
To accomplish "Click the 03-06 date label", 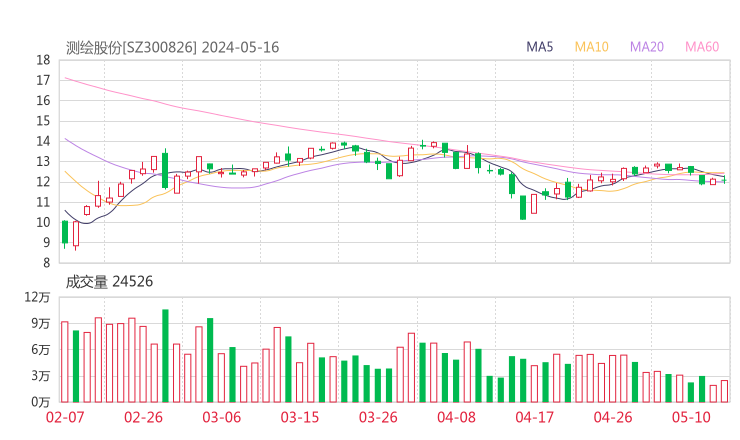I will pyautogui.click(x=221, y=417).
